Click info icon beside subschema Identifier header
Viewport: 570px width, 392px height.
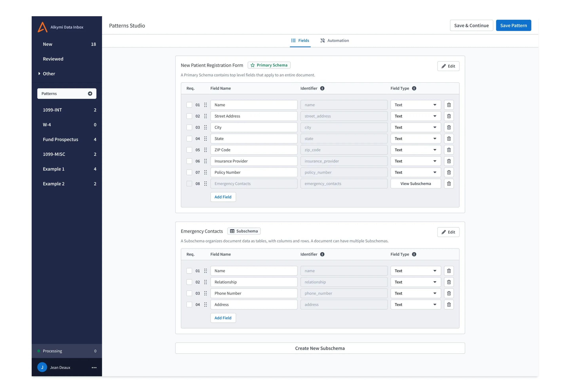pos(322,255)
